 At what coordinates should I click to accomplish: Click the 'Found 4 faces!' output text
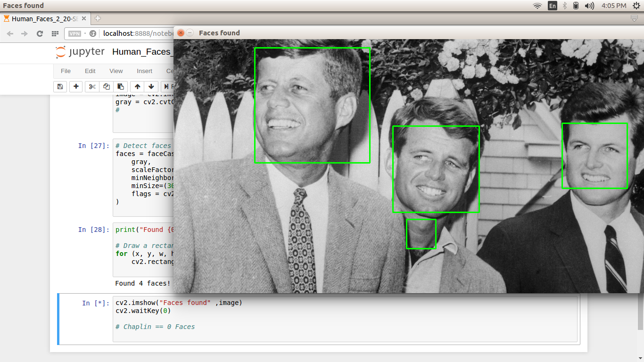(143, 283)
